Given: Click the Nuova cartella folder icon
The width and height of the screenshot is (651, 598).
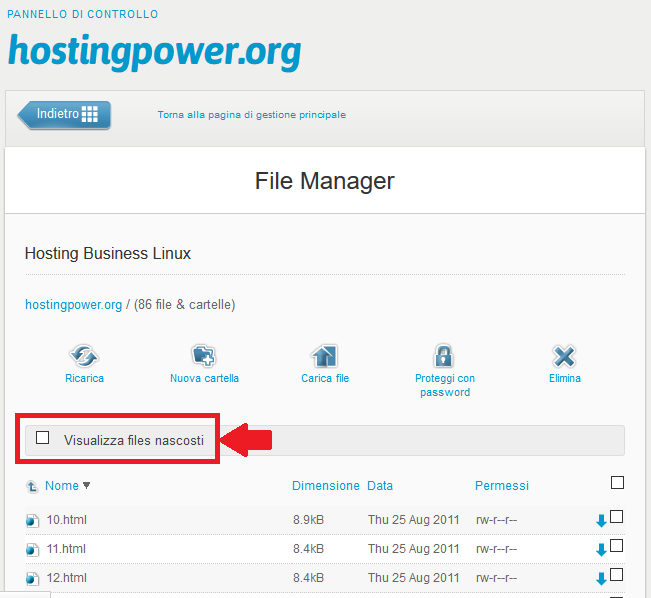Looking at the screenshot, I should coord(204,355).
